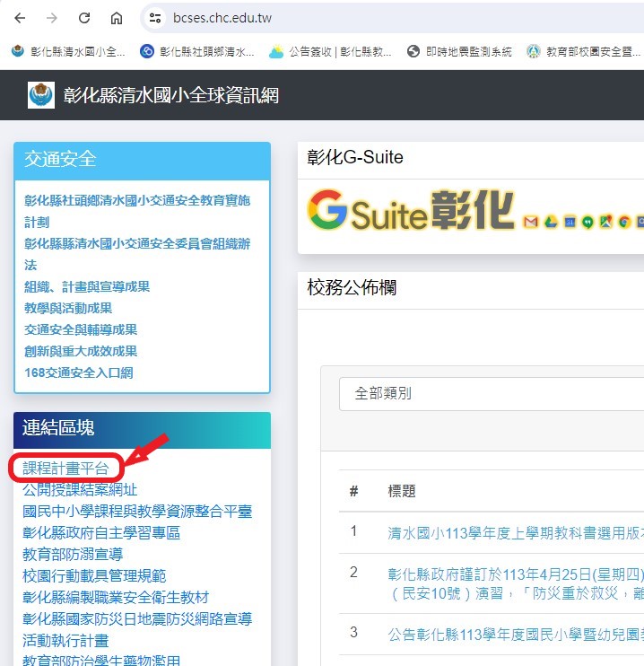
Task: Open announcement 彰化縣政府謹訂於113年4月25日
Action: [x=516, y=583]
